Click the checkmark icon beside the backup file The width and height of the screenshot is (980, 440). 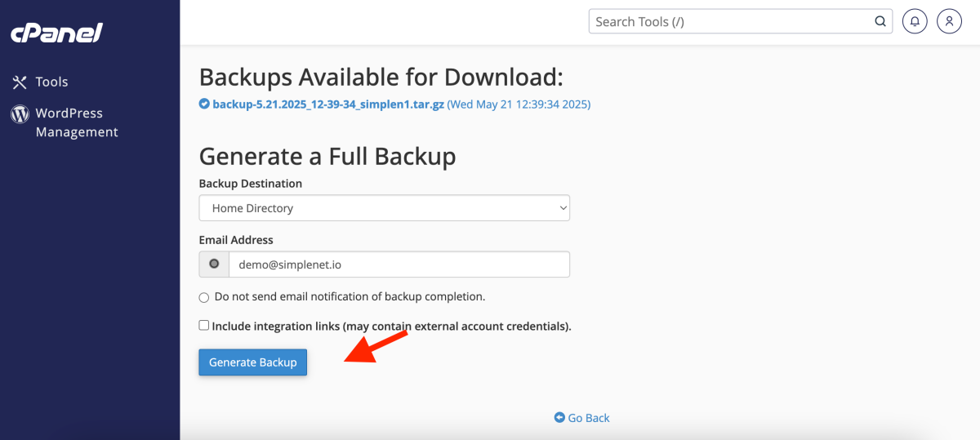tap(204, 104)
